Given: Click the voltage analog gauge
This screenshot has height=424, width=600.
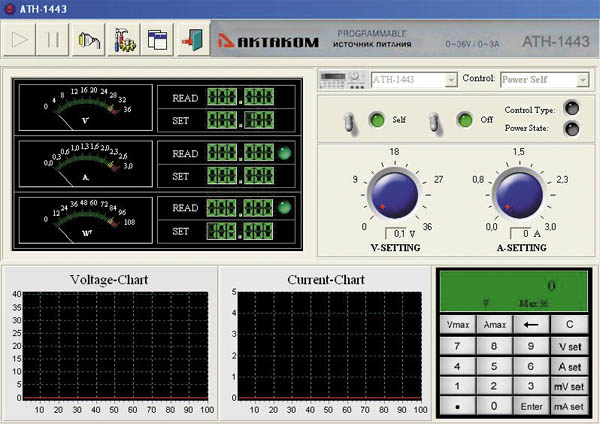Looking at the screenshot, I should coord(86,108).
